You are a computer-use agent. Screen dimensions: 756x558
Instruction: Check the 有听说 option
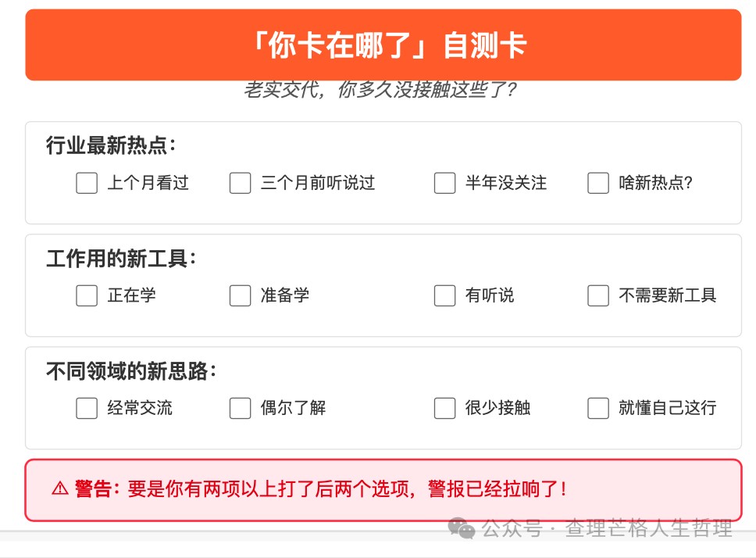click(444, 295)
